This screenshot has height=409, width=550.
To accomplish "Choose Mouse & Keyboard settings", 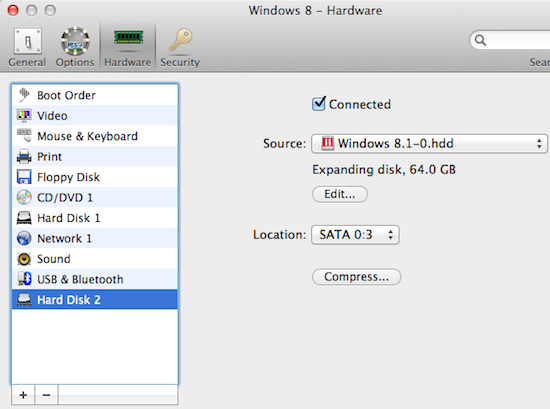I will pos(95,136).
